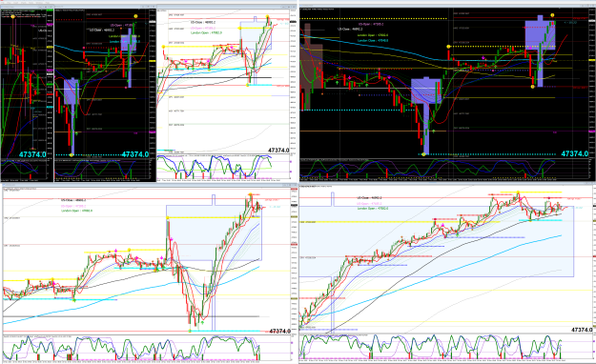Click yellow circle marker at bottom-right chart's highest point
This screenshot has height=364, width=596.
coord(518,192)
